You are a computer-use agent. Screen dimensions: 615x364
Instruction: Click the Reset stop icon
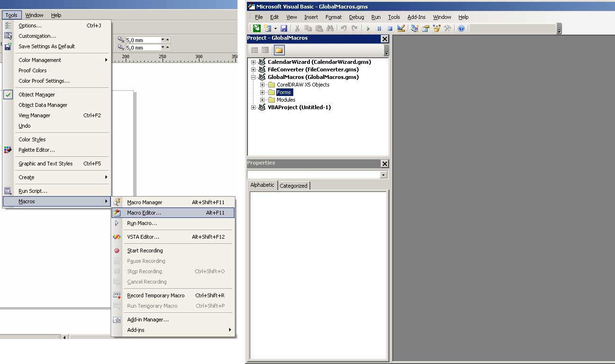click(x=390, y=28)
